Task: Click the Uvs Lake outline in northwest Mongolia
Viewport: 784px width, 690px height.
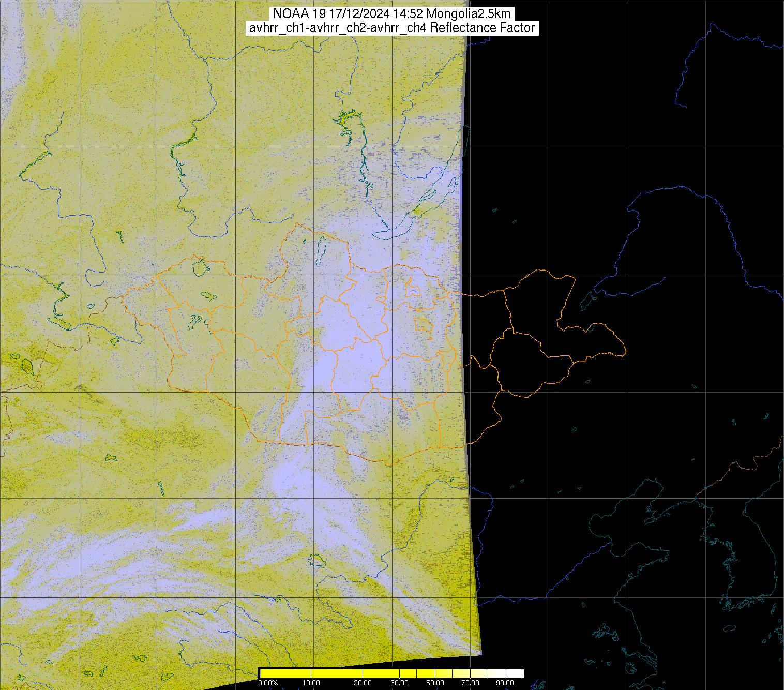Action: pyautogui.click(x=199, y=267)
